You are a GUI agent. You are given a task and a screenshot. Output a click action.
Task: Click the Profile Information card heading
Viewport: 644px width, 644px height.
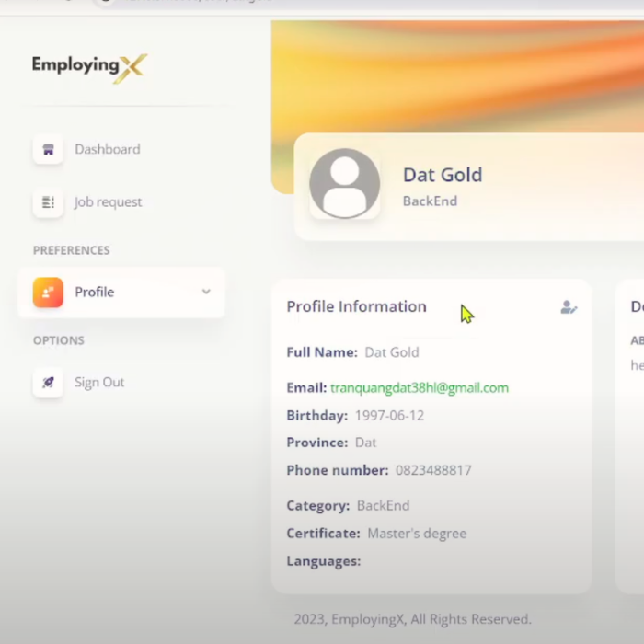[356, 307]
